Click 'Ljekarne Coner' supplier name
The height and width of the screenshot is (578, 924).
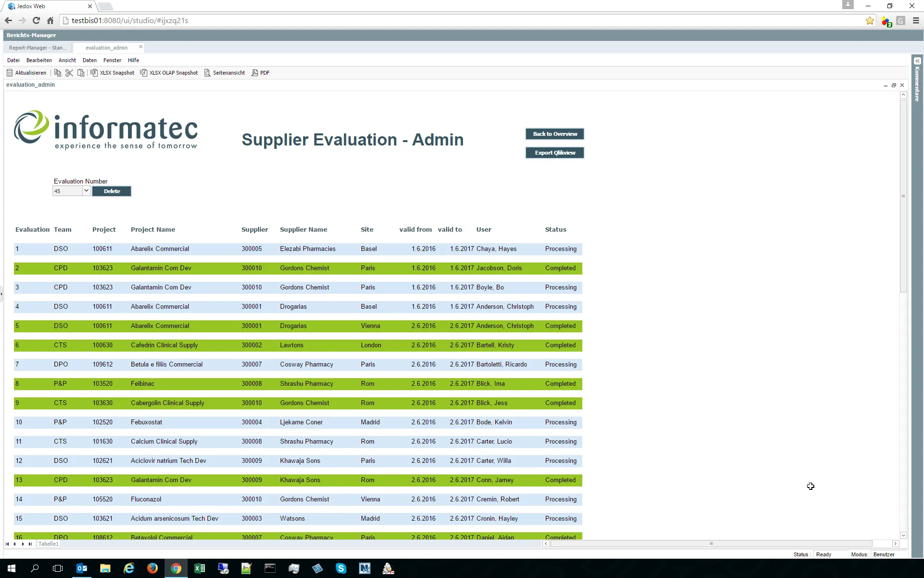point(301,422)
